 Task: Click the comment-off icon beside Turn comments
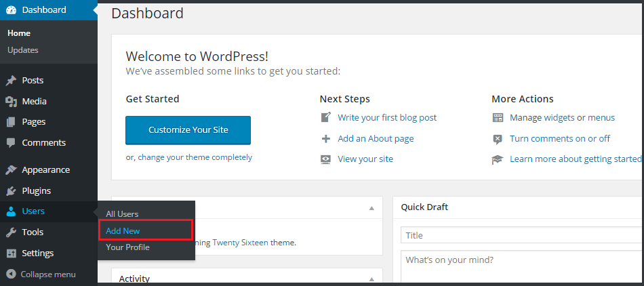pos(498,139)
